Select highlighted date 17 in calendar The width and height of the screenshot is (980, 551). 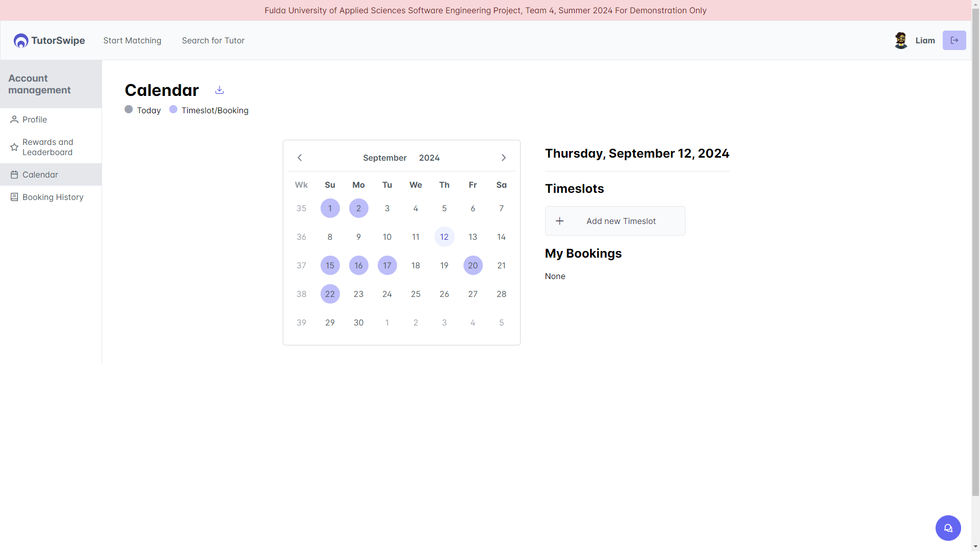387,265
